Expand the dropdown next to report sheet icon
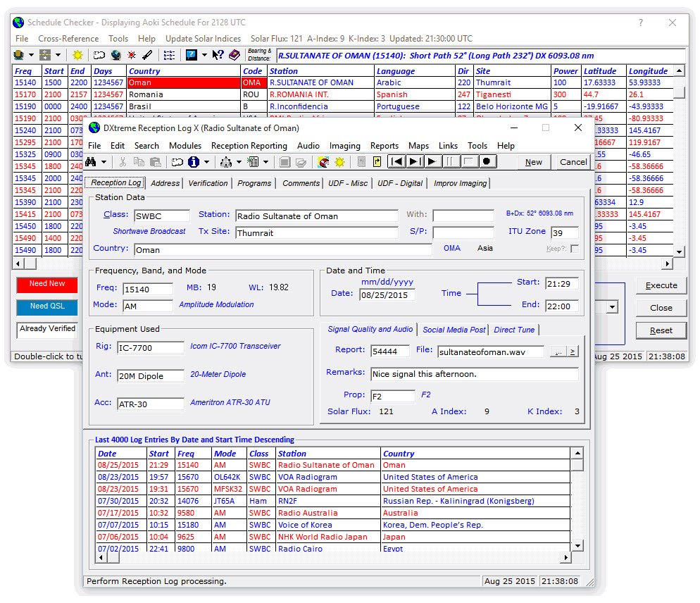The height and width of the screenshot is (603, 700). [265, 162]
